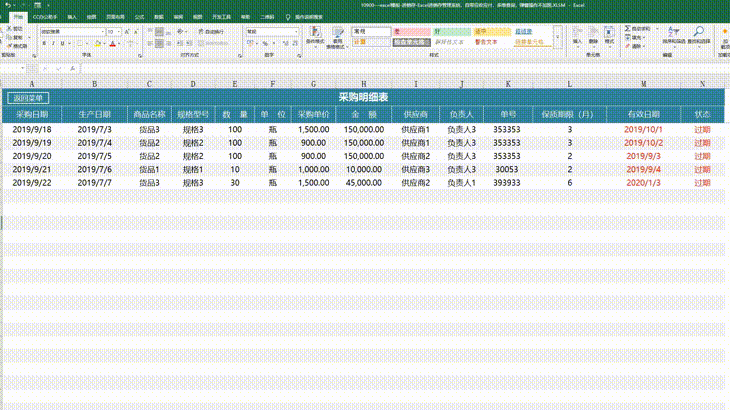Click the AutoSum sigma icon
The image size is (730, 410).
click(628, 28)
